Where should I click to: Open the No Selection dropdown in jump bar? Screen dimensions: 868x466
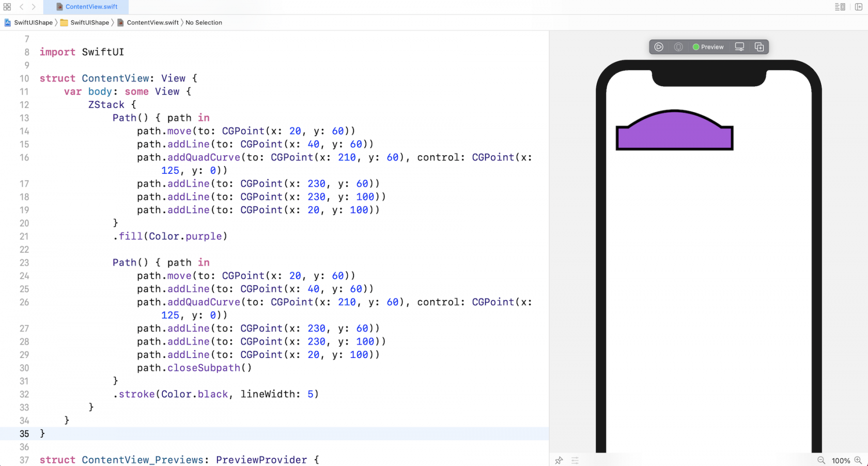204,23
